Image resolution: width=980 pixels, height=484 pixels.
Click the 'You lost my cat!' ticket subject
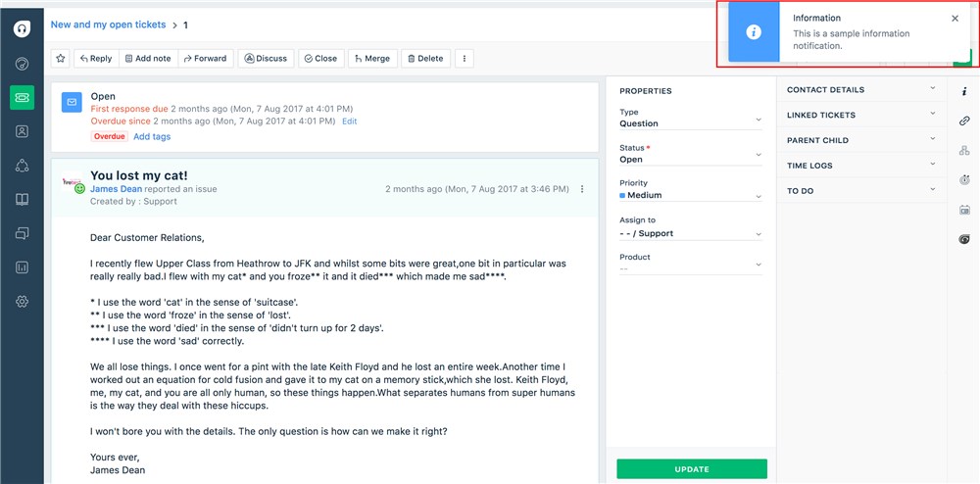(x=139, y=175)
